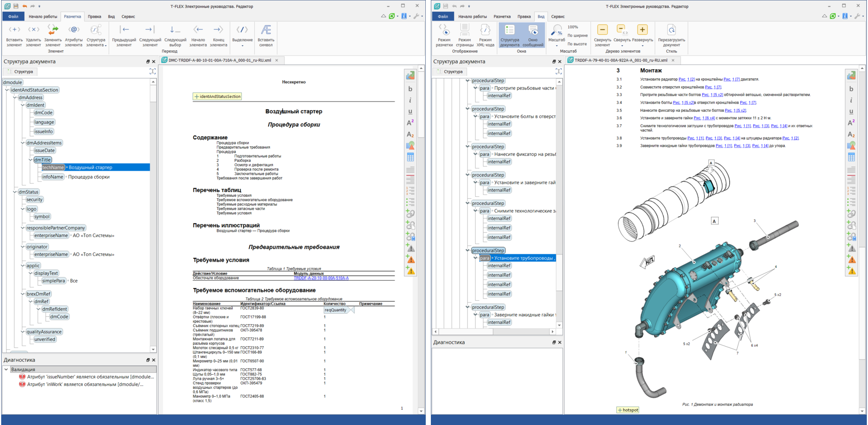Open Выделение dropdown in left ribbon

click(x=242, y=35)
